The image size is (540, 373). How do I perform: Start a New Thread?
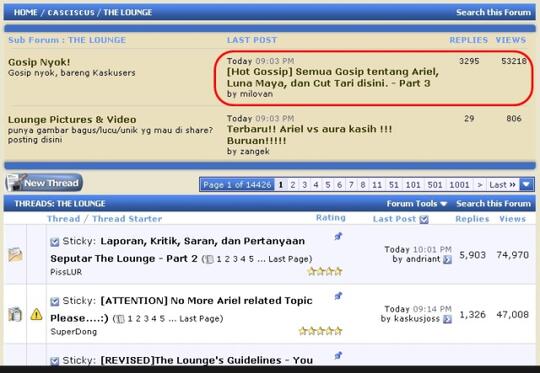(44, 183)
